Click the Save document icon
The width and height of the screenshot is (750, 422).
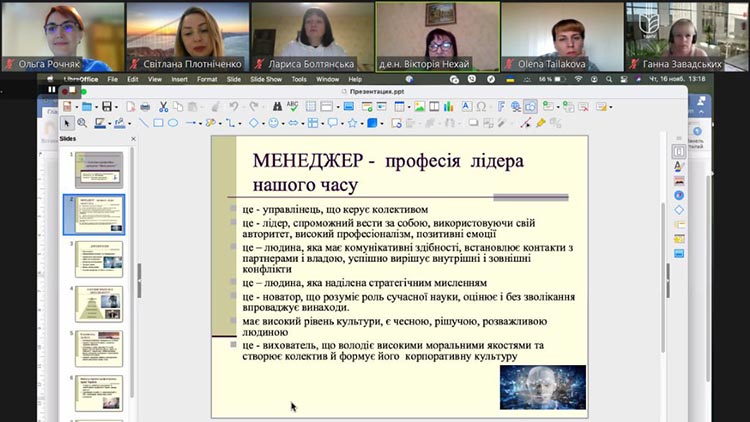pyautogui.click(x=107, y=106)
